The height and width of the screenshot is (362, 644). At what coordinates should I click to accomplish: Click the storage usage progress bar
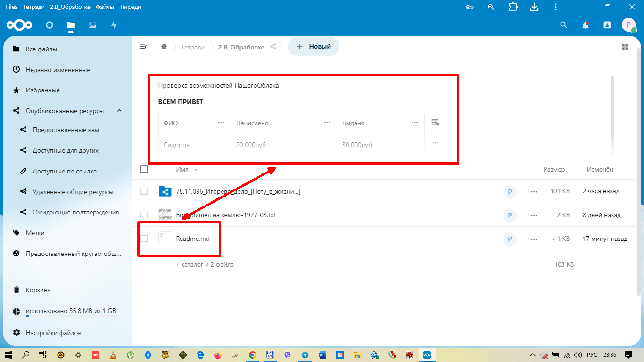pyautogui.click(x=71, y=317)
